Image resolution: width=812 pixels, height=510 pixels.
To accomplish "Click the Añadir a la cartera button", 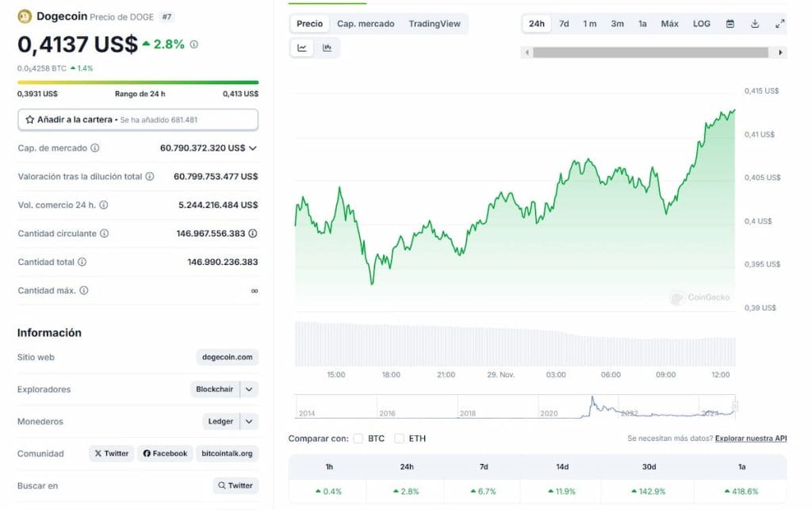I will (x=138, y=120).
